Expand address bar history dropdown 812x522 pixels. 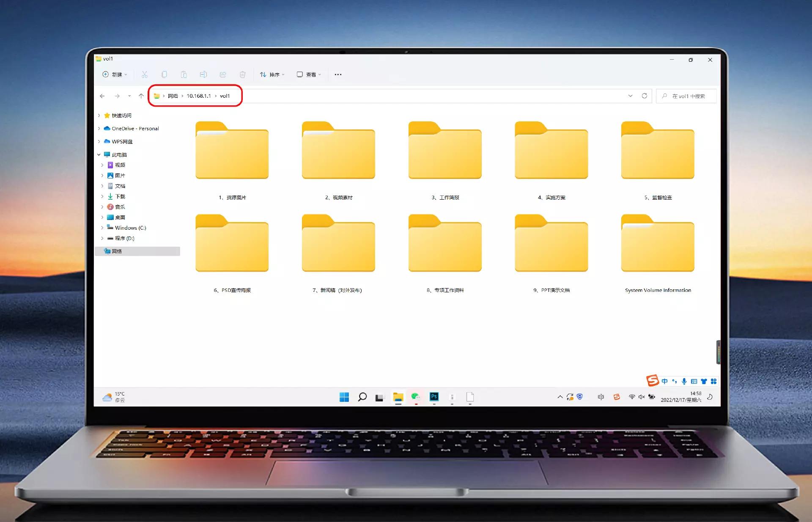tap(630, 96)
